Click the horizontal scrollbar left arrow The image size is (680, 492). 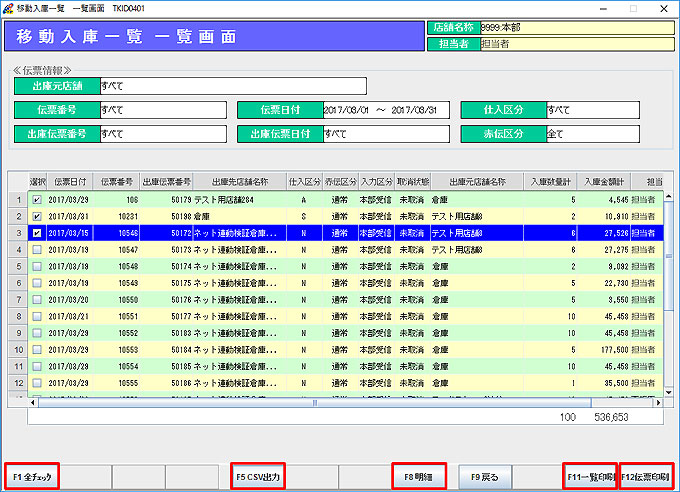34,403
